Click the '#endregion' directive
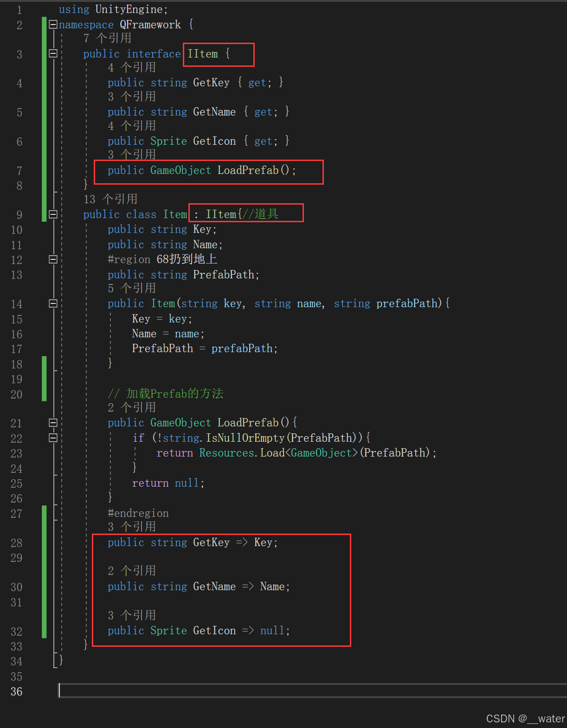 [138, 513]
